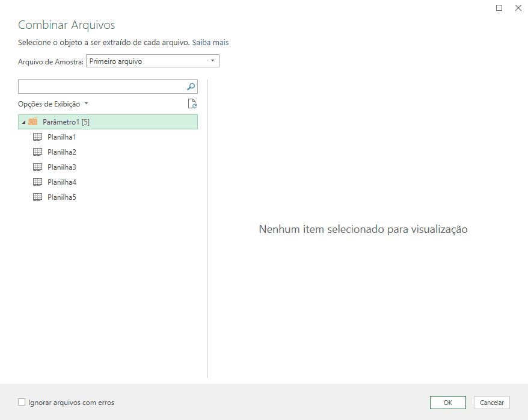Click the Planilha4 sheet icon
528x420 pixels.
(x=37, y=182)
